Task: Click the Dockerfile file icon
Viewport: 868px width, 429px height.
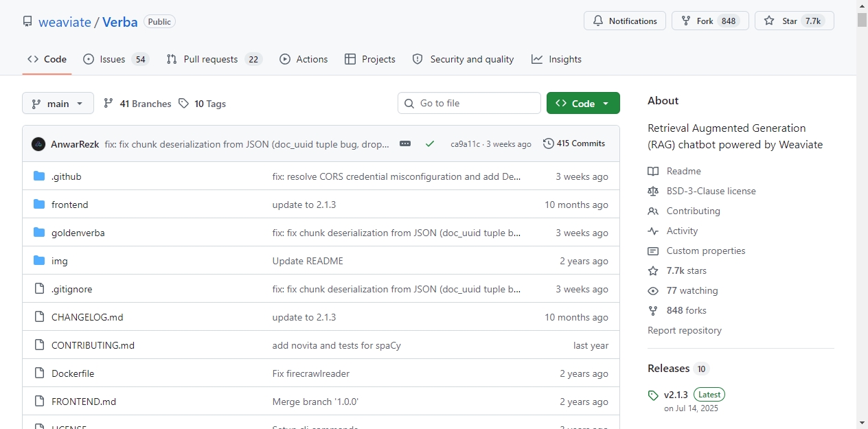Action: [39, 373]
